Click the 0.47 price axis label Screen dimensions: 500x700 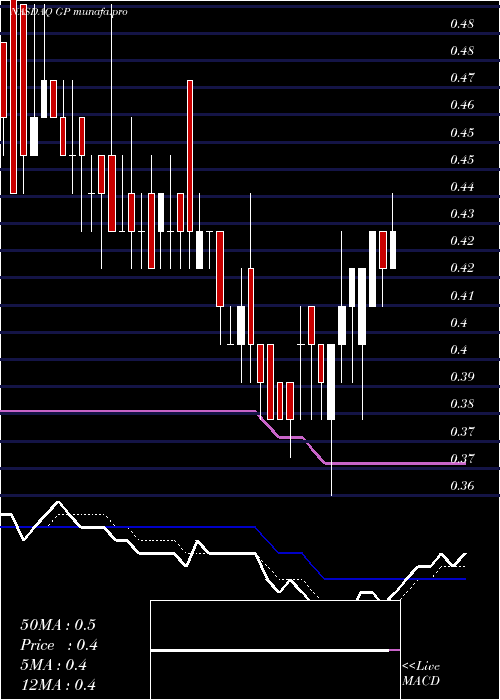pos(462,78)
